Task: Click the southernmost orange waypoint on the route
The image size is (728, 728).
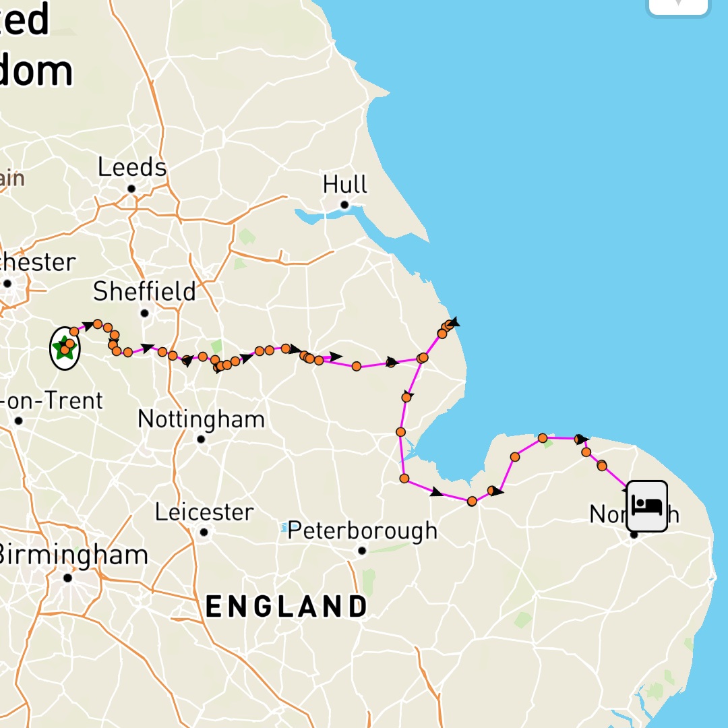Action: [x=472, y=501]
